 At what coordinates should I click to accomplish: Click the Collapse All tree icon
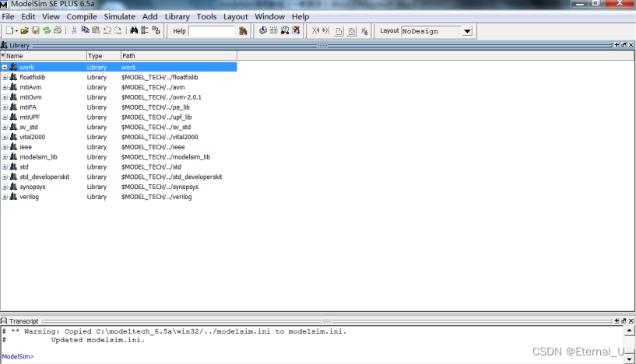(x=145, y=30)
